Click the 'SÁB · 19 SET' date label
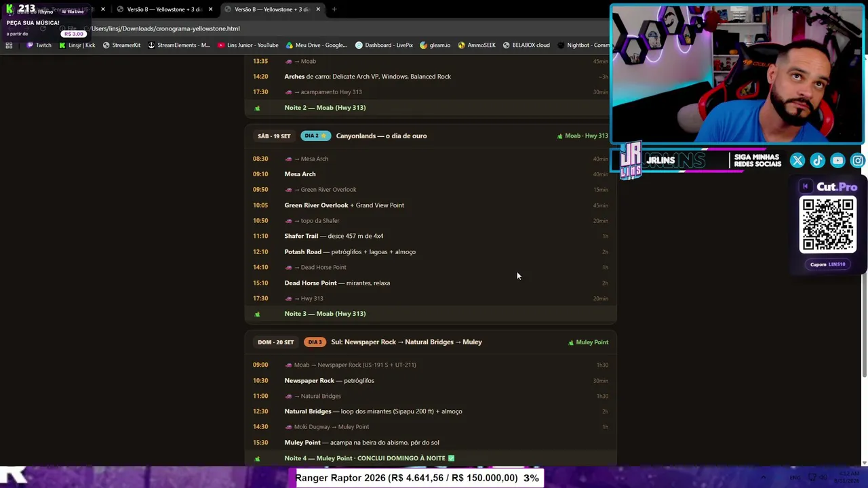Screen dimensions: 868x488 [x=274, y=136]
